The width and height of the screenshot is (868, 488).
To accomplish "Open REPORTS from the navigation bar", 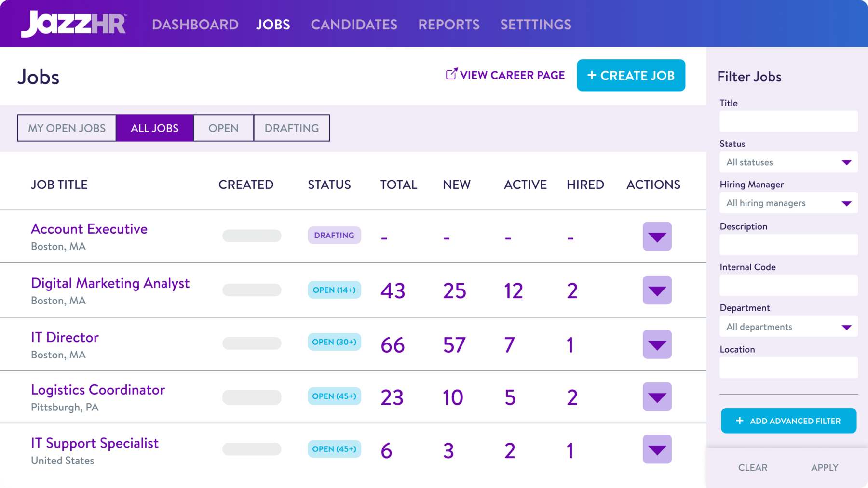I will [449, 24].
